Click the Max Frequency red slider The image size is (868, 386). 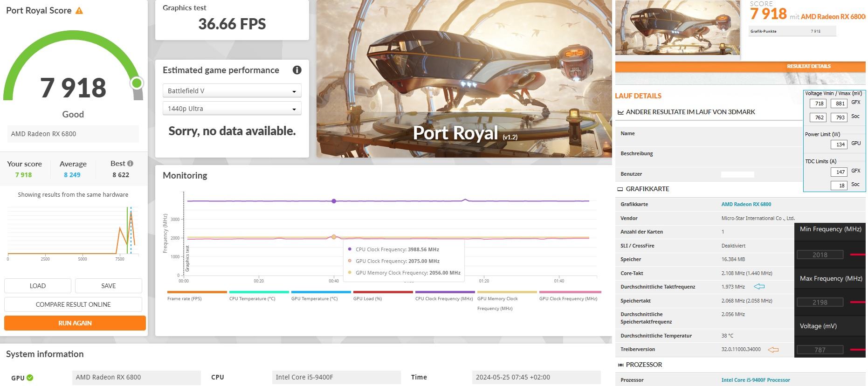coord(858,303)
